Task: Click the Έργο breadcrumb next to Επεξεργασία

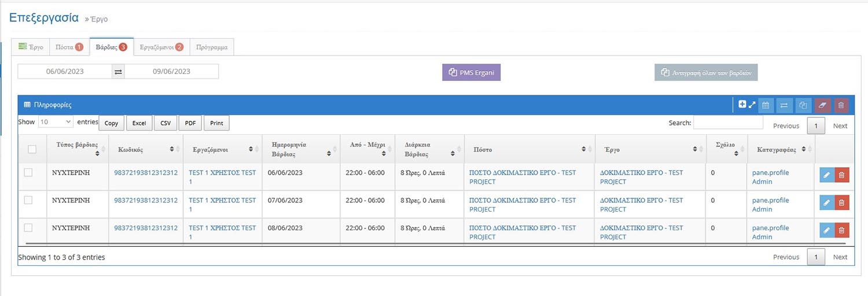Action: coord(98,19)
